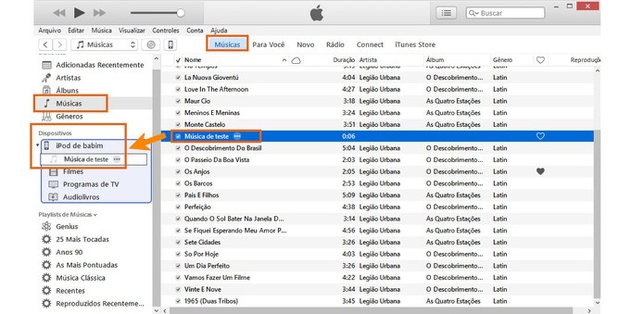Switch to the Rádio tab

pos(335,44)
